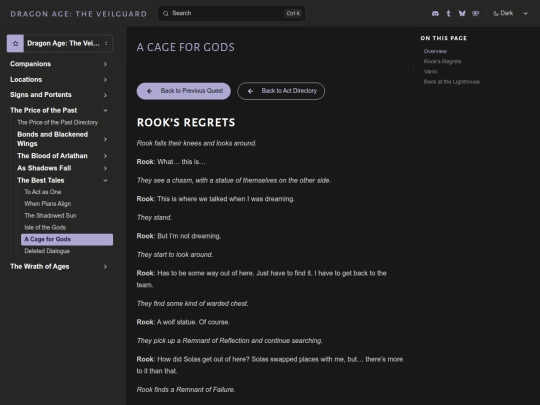Focus the Search input field
Screen dimensions: 540x405
click(231, 13)
